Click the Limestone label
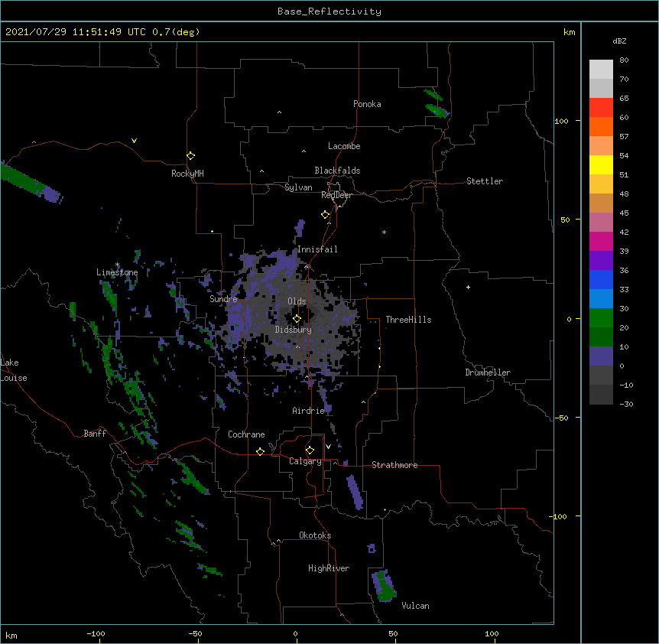Screen dimensions: 659x644 click(117, 272)
